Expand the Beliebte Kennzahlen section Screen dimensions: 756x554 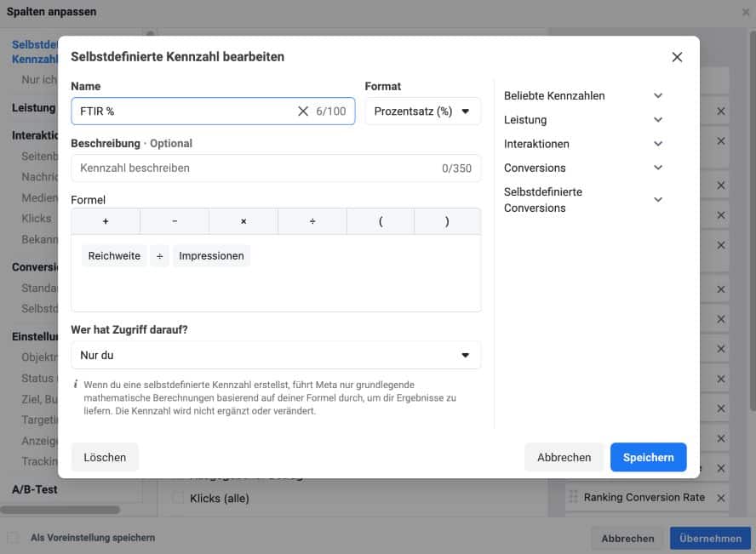point(657,96)
